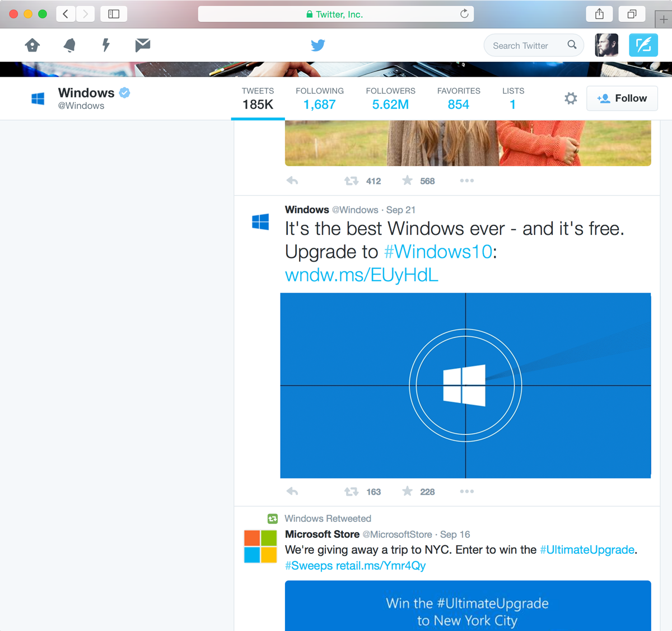Follow the Windows account
Image resolution: width=672 pixels, height=631 pixels.
coord(622,99)
